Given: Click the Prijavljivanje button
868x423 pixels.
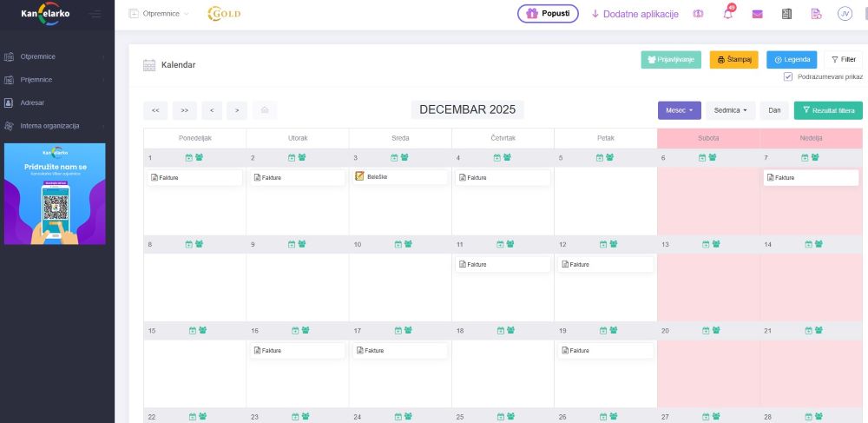Looking at the screenshot, I should click(671, 60).
